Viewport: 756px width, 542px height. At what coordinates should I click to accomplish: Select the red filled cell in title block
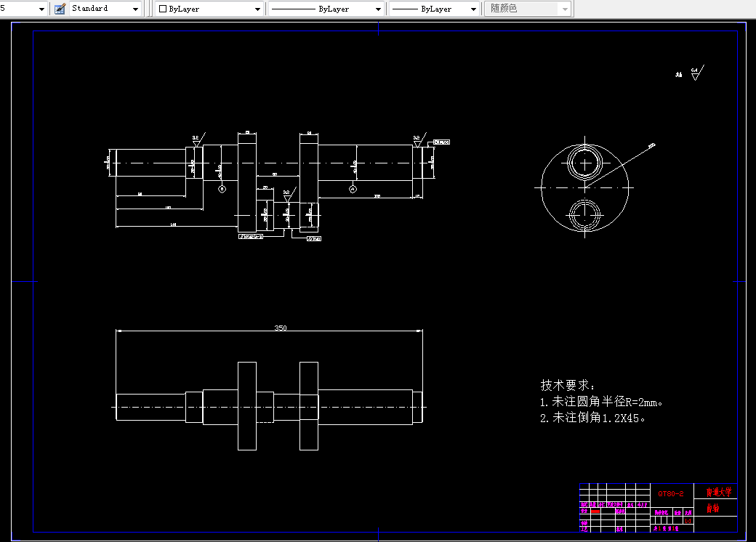pos(595,511)
